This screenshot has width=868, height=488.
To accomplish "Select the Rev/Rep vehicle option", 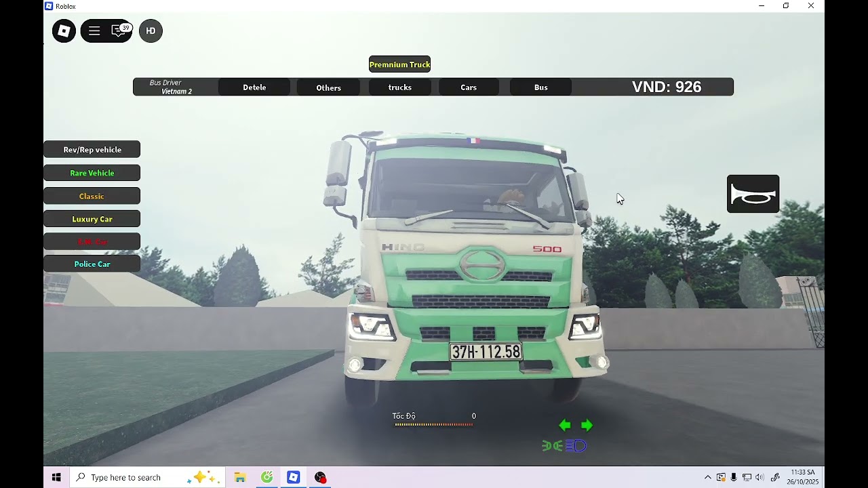I will tap(92, 150).
